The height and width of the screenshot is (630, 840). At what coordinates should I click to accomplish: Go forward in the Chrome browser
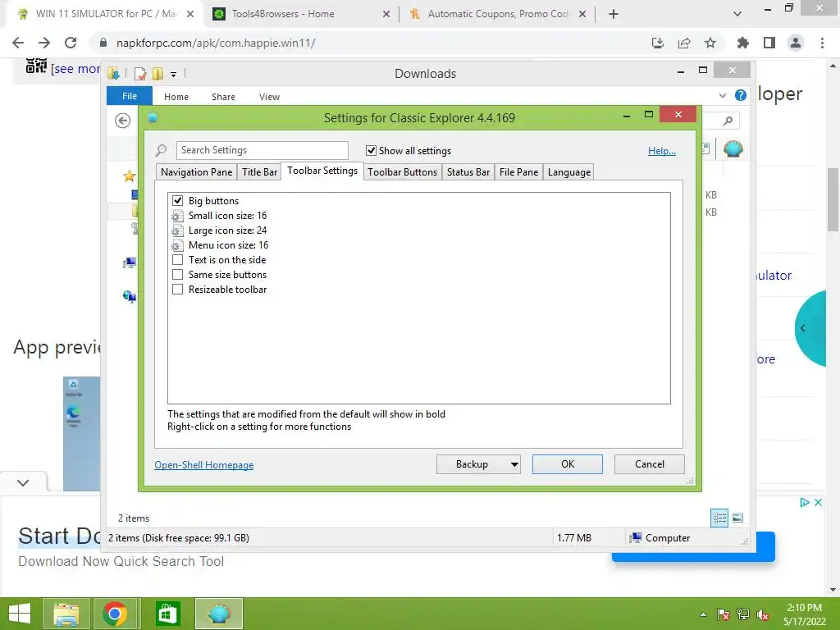[44, 43]
